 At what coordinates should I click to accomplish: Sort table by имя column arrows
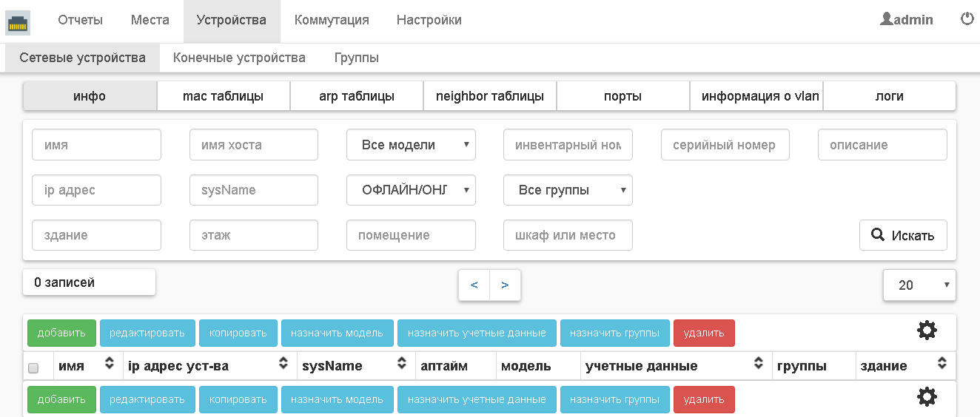pyautogui.click(x=110, y=363)
